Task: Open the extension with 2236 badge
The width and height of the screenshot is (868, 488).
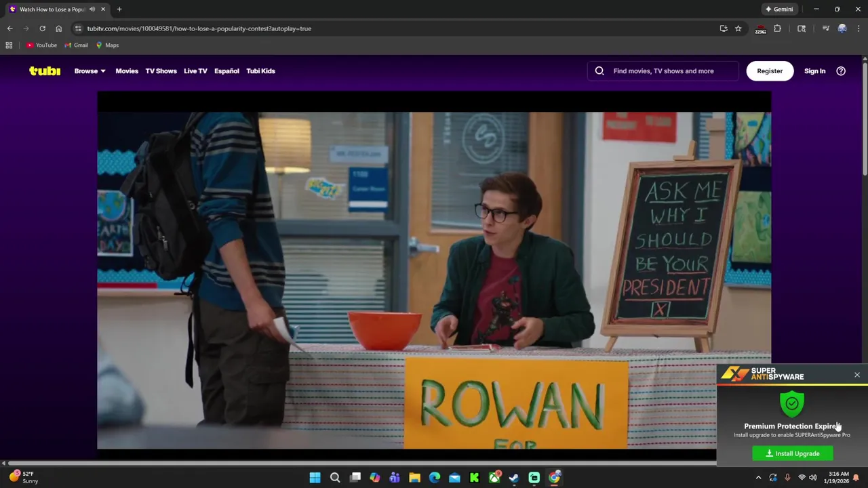Action: 760,28
